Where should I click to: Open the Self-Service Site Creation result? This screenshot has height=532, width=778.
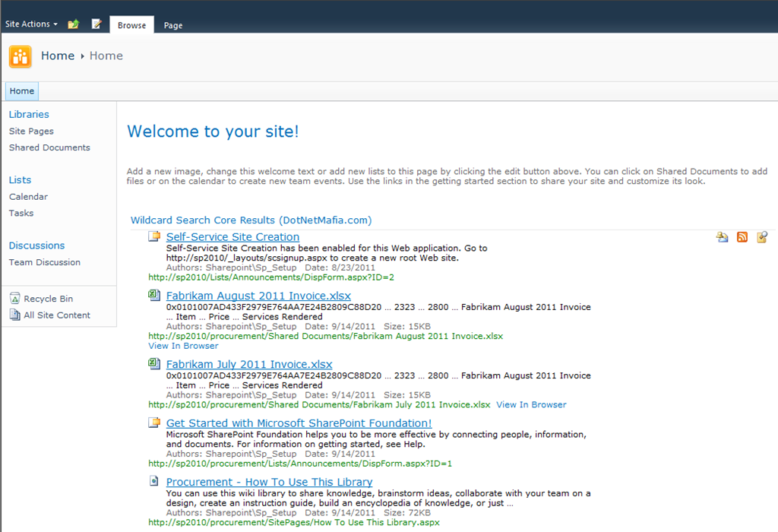(x=232, y=236)
